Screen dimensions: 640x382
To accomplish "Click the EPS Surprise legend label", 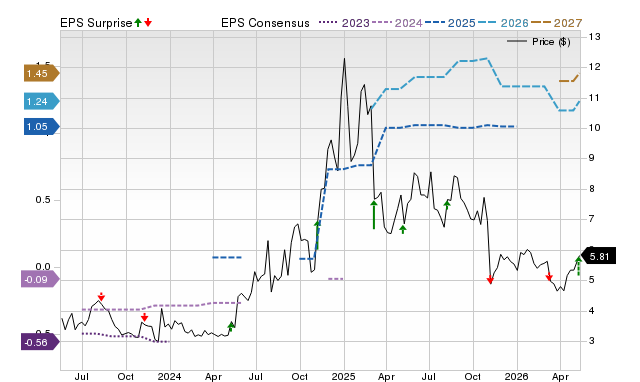I will click(x=96, y=23).
